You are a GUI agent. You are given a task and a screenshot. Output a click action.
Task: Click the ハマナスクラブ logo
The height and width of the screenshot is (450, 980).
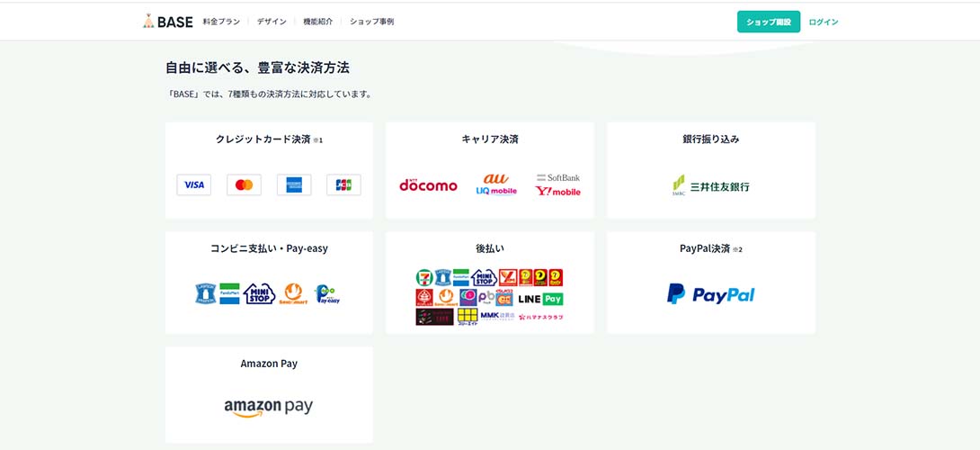point(540,318)
